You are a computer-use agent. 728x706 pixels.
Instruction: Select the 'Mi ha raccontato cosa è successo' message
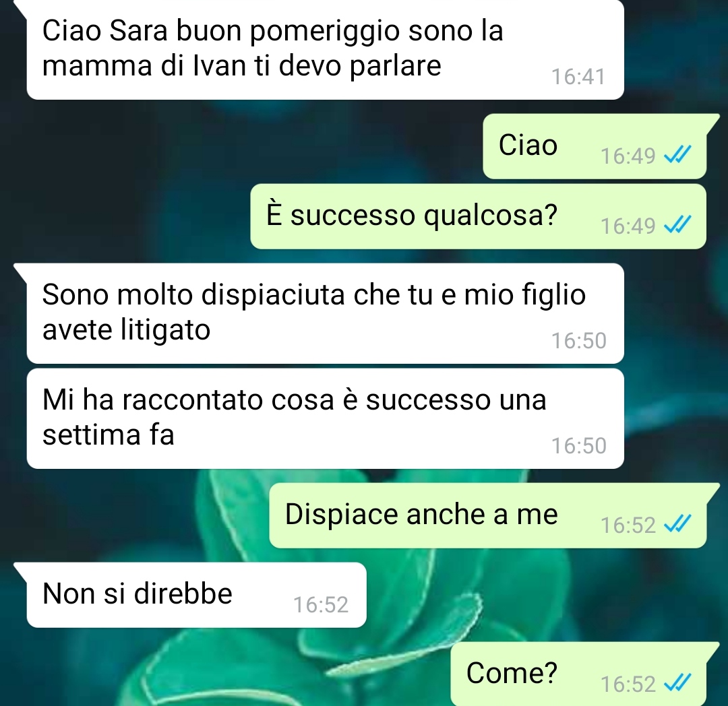325,418
